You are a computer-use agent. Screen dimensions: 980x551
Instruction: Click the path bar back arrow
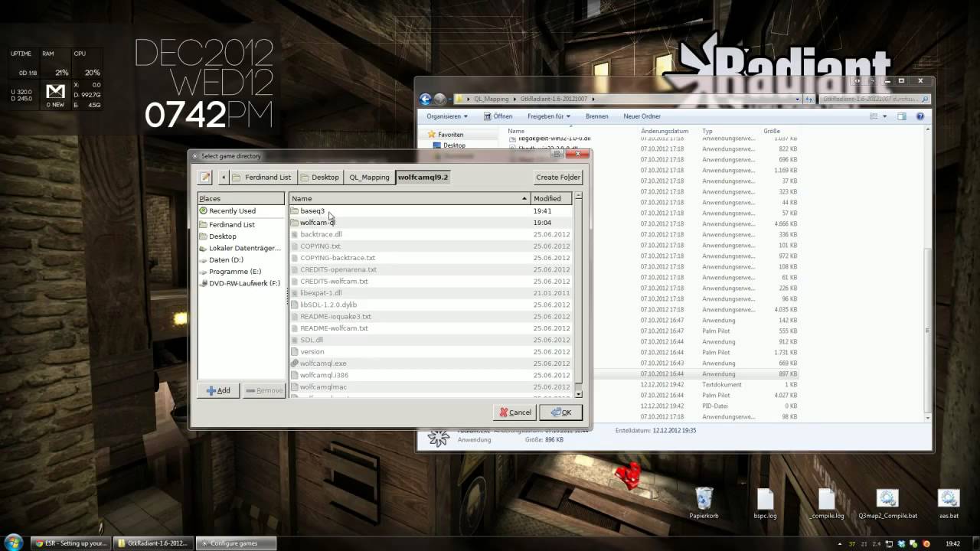pos(224,177)
